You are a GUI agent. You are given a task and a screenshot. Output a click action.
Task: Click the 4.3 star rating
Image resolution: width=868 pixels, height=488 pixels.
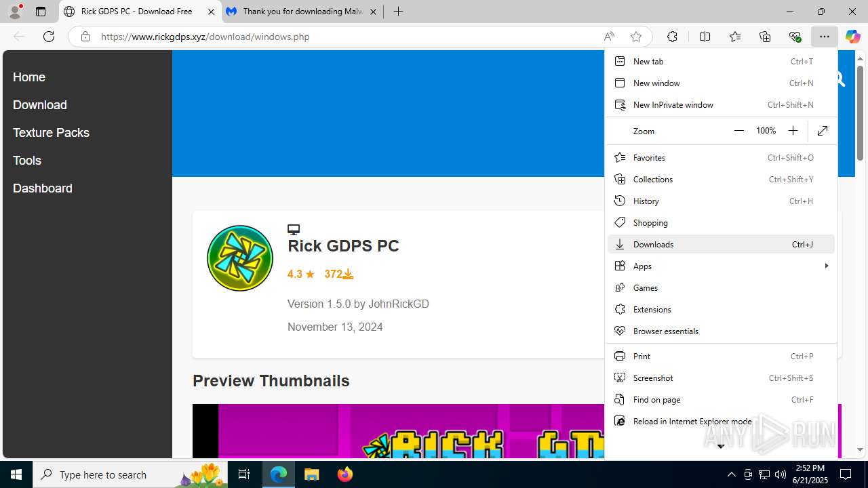tap(301, 274)
